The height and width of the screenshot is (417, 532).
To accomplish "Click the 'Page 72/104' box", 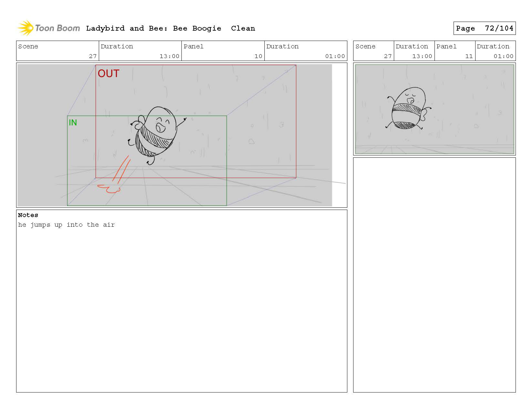I will pyautogui.click(x=484, y=28).
